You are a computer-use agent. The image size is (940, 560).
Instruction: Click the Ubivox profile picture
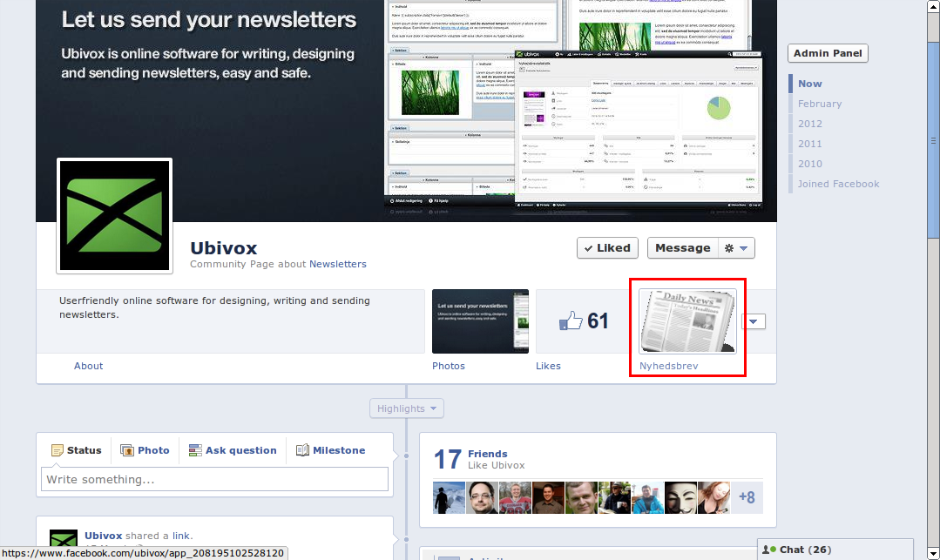114,216
